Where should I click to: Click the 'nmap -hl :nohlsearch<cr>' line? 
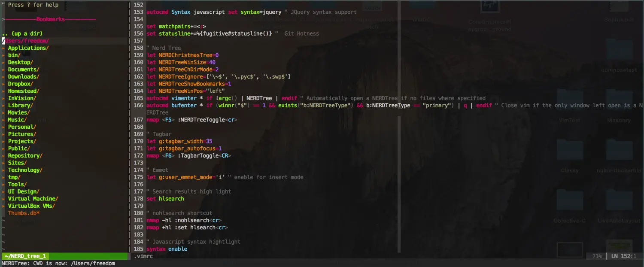pos(184,220)
